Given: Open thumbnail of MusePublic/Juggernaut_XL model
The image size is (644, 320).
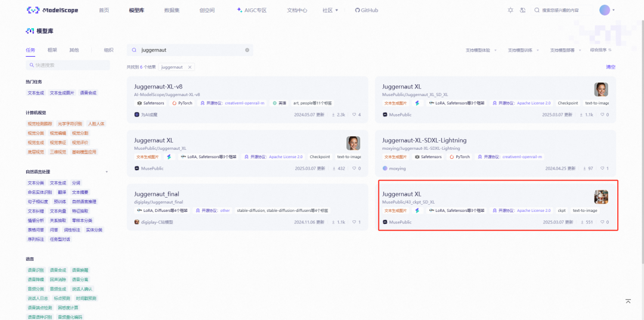Looking at the screenshot, I should pos(353,143).
